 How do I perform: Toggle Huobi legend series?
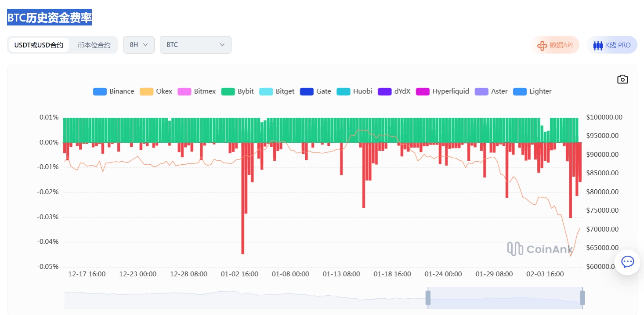pyautogui.click(x=355, y=91)
